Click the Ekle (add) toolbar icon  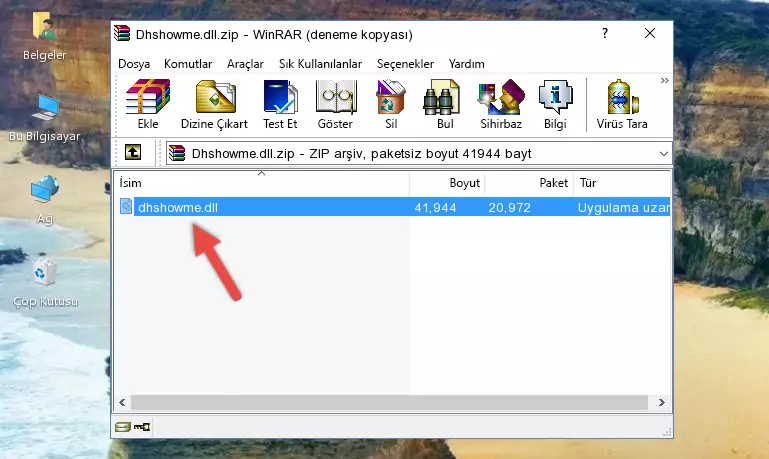point(148,104)
